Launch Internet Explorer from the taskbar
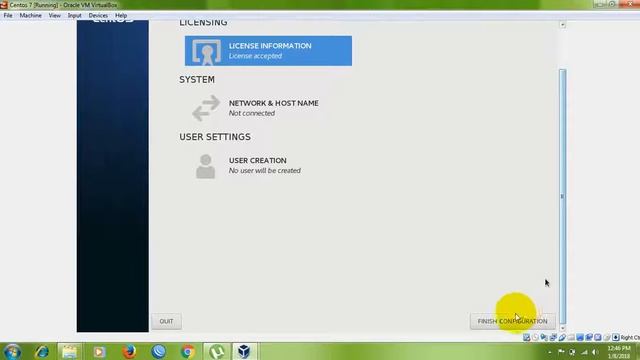 point(42,351)
